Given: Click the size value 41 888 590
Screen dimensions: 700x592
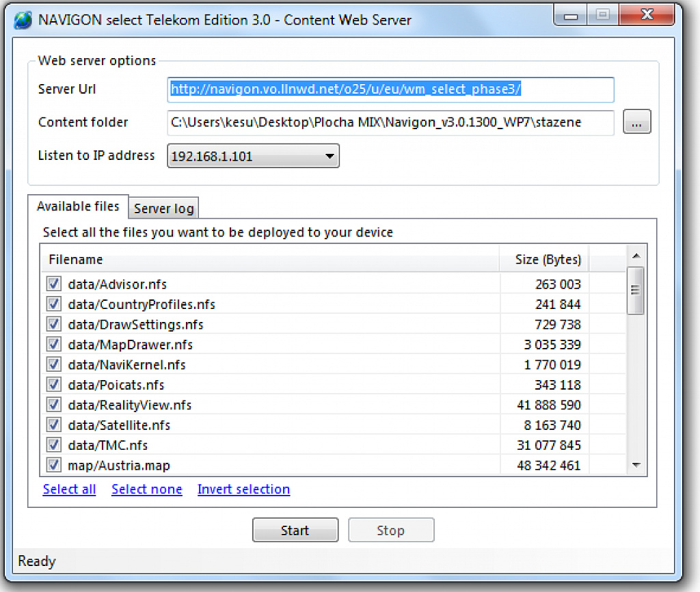Looking at the screenshot, I should coord(549,405).
